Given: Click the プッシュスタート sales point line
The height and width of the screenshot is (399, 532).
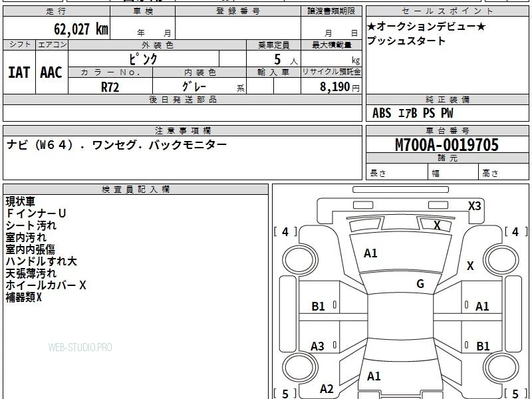Looking at the screenshot, I should (x=406, y=41).
